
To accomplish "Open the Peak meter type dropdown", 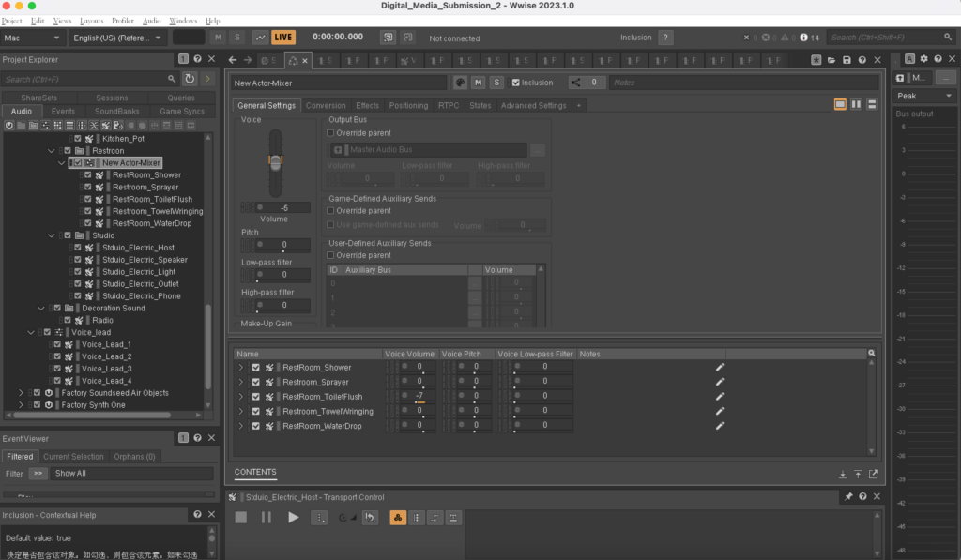I will 924,96.
